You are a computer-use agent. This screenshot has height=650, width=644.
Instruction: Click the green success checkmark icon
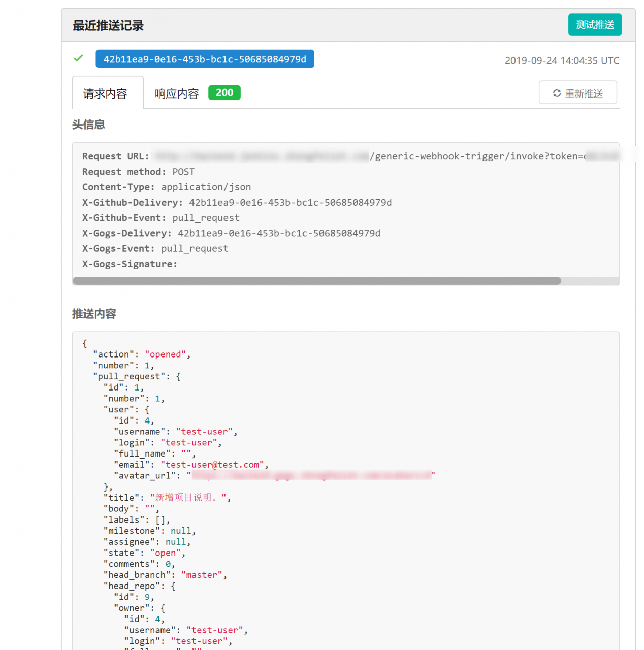coord(78,58)
